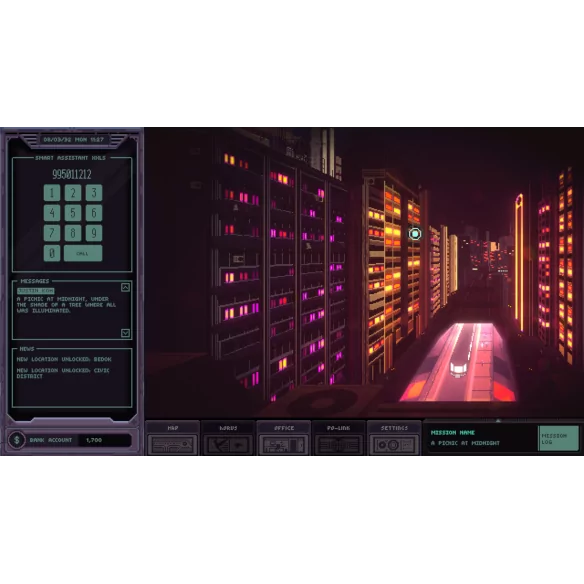Expand the small arrow above mission name
Screen dimensions: 584x584
coord(498,420)
